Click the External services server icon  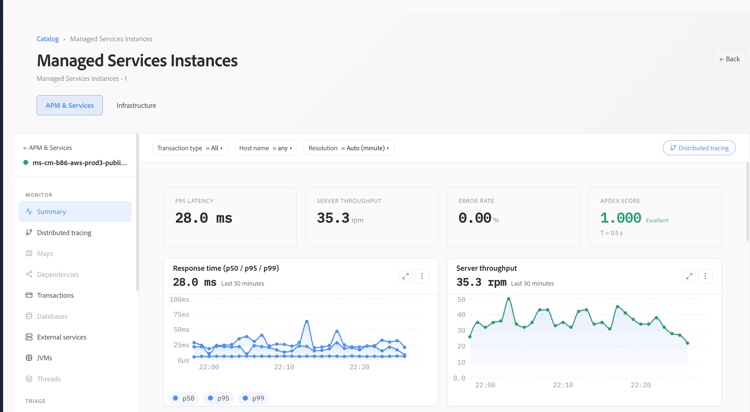tap(29, 337)
